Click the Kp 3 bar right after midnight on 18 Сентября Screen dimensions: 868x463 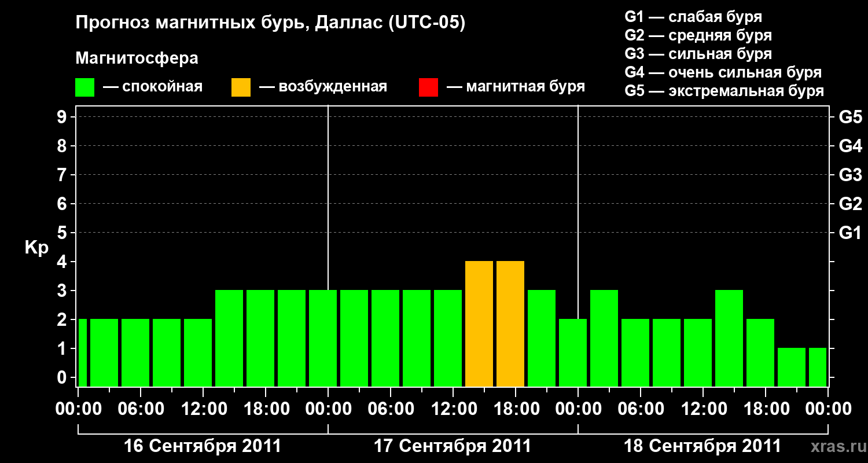604,339
